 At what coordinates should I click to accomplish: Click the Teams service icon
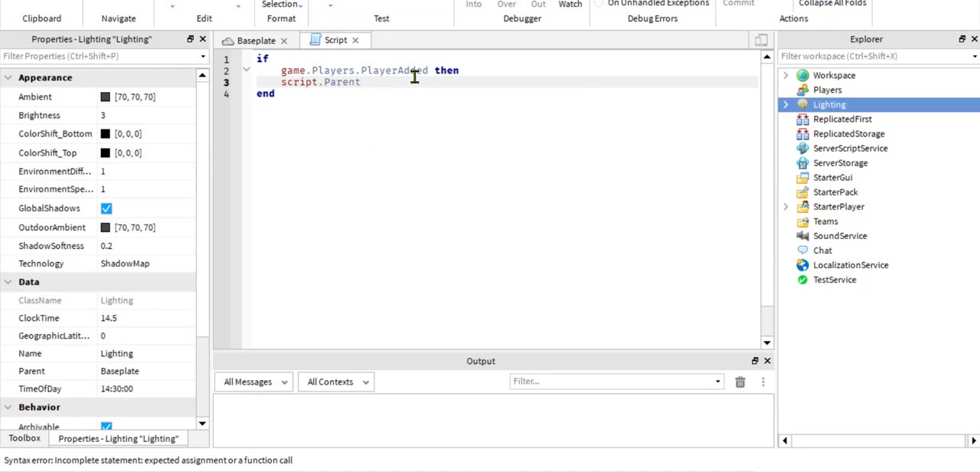pos(802,221)
